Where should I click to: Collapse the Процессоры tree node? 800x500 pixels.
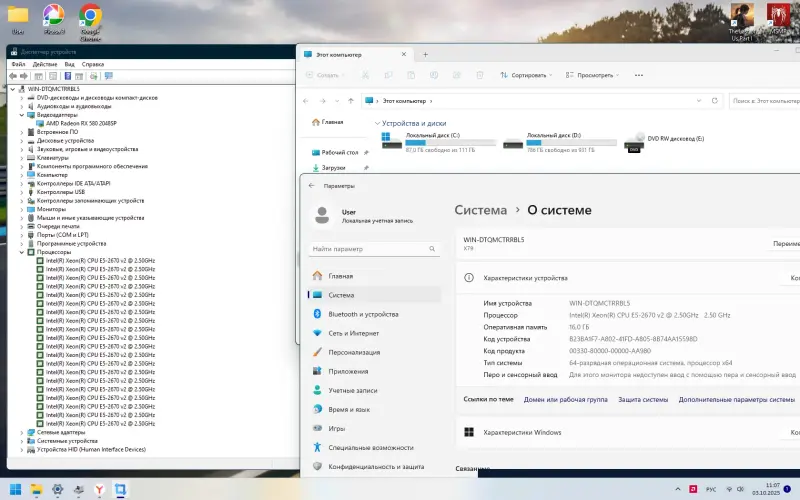[x=22, y=252]
